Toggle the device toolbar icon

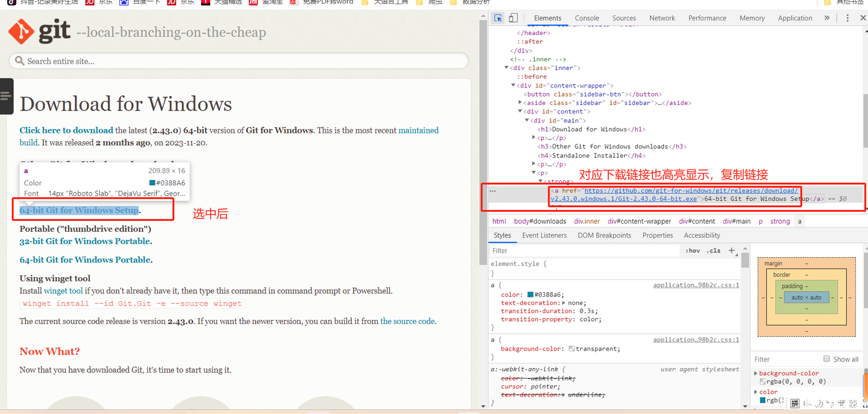coord(513,18)
